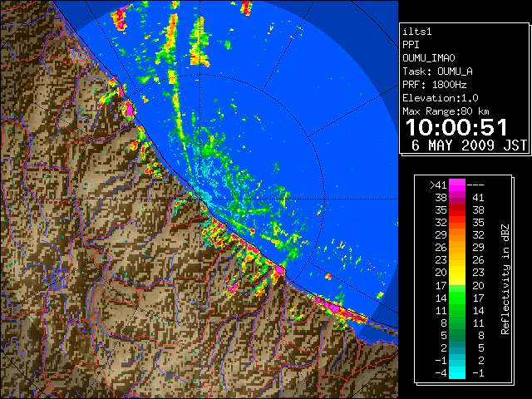
Task: Click the '---' label atop legend right column
Action: point(475,185)
